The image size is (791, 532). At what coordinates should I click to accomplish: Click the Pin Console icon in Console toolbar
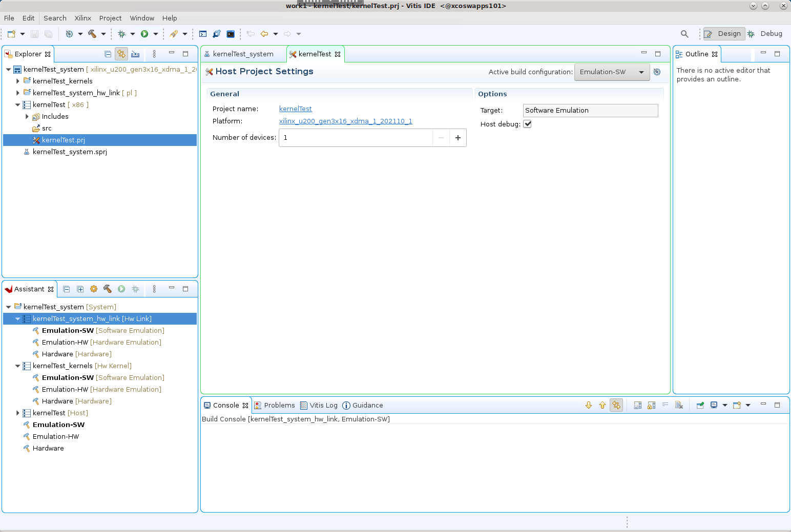[x=700, y=405]
